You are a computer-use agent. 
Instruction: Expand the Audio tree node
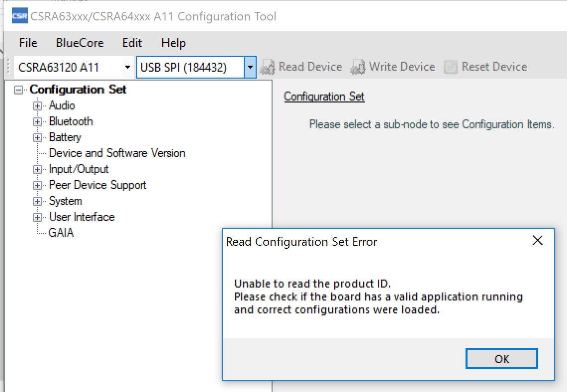[37, 106]
